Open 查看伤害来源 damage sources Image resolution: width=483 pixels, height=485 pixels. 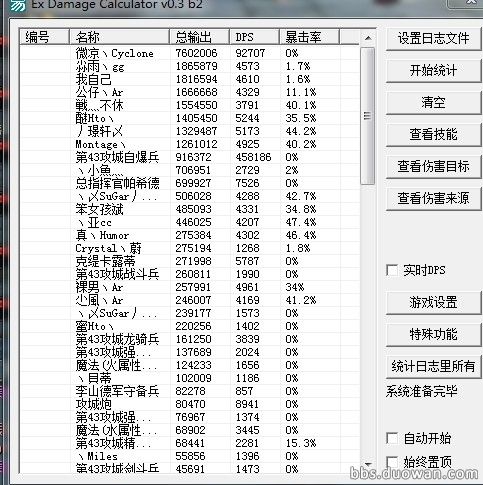[433, 198]
